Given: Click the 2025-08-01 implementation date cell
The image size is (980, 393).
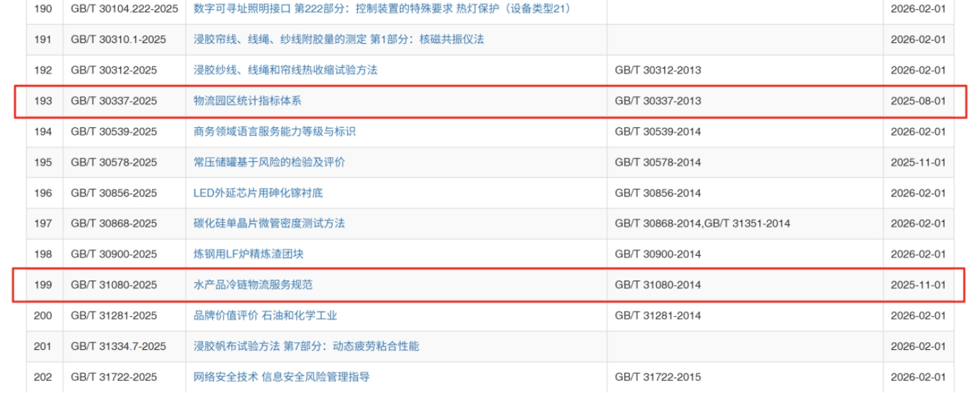Looking at the screenshot, I should [918, 101].
